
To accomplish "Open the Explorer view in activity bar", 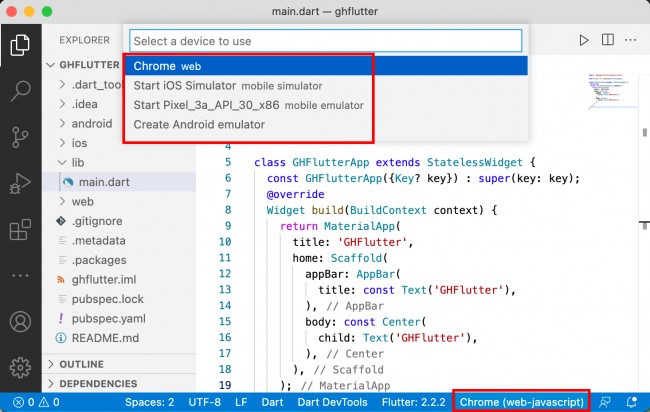I will click(x=20, y=45).
